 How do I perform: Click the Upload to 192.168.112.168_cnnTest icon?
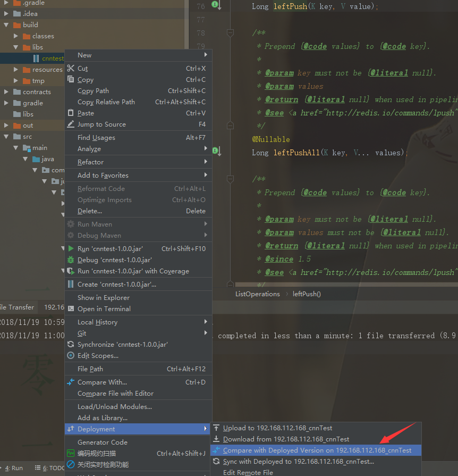[x=217, y=428]
